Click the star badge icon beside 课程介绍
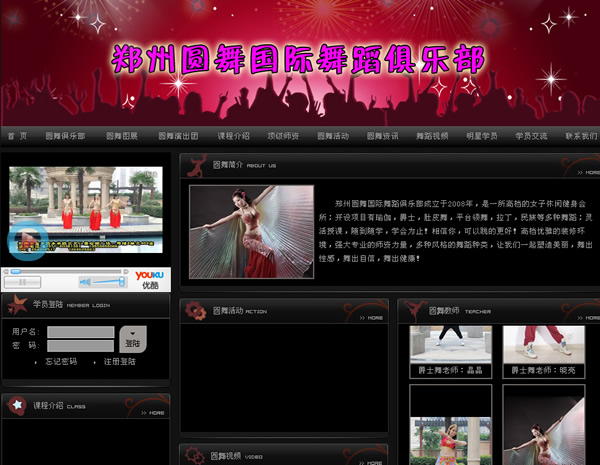600x465 pixels. coord(17,405)
